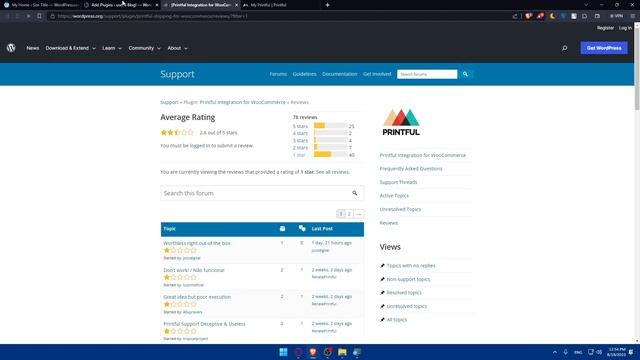This screenshot has height=360, width=640.
Task: Open the 'Support Threads' sidebar link
Action: [x=398, y=182]
